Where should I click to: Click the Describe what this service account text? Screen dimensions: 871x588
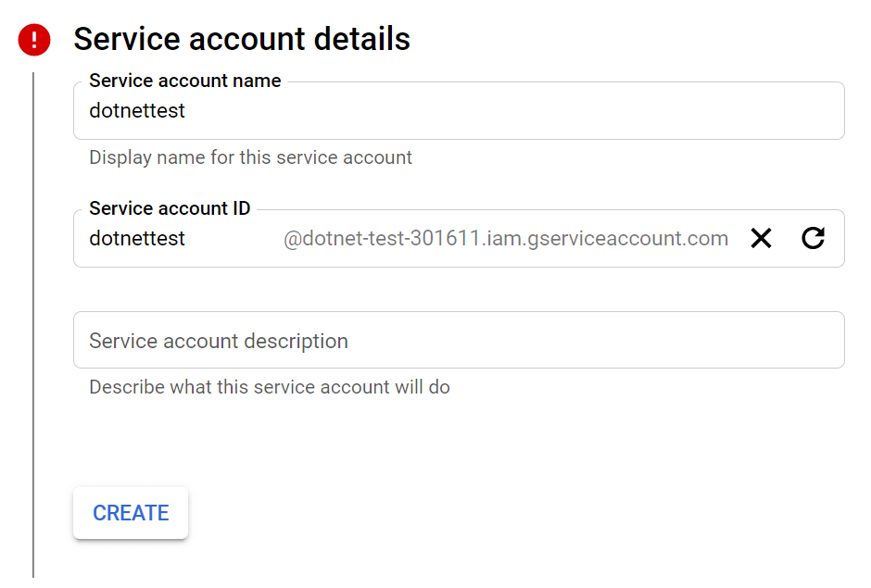point(269,387)
